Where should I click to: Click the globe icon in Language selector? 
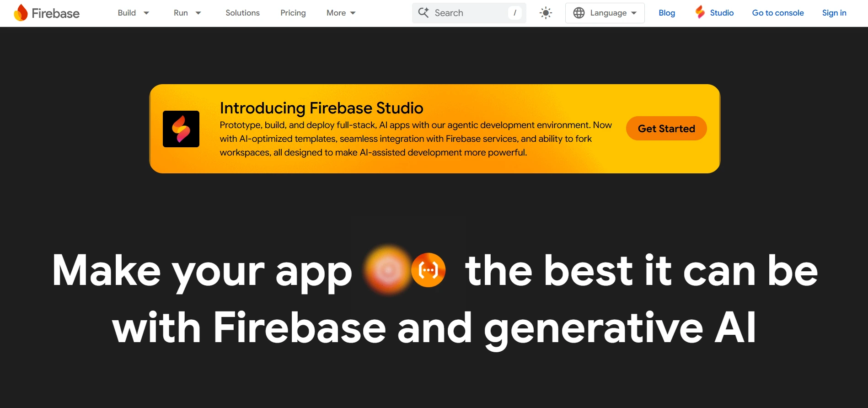coord(579,13)
